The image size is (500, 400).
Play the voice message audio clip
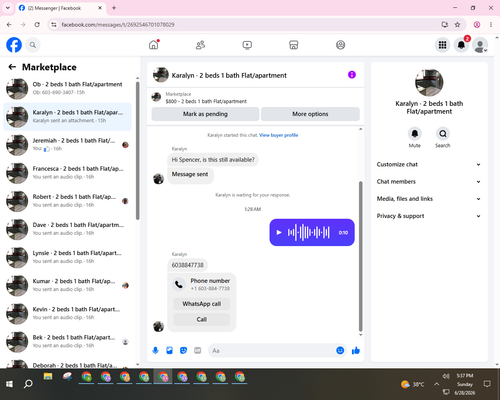click(x=279, y=232)
